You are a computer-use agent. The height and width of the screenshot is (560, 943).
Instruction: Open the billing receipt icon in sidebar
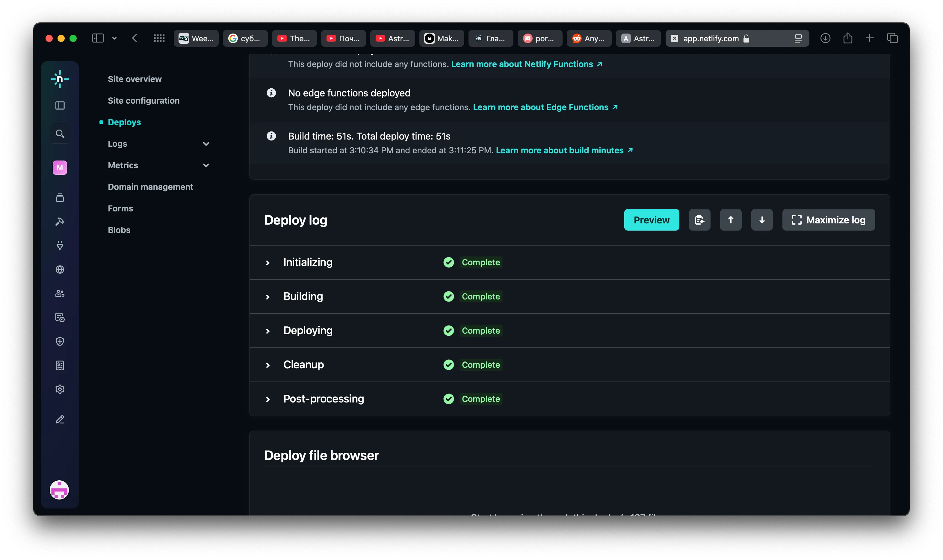click(60, 365)
